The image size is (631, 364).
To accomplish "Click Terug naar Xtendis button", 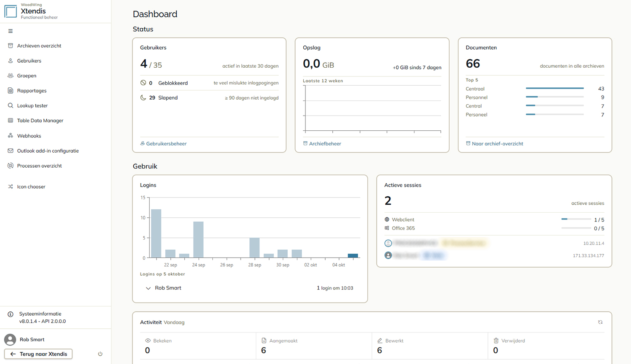I will click(x=38, y=354).
